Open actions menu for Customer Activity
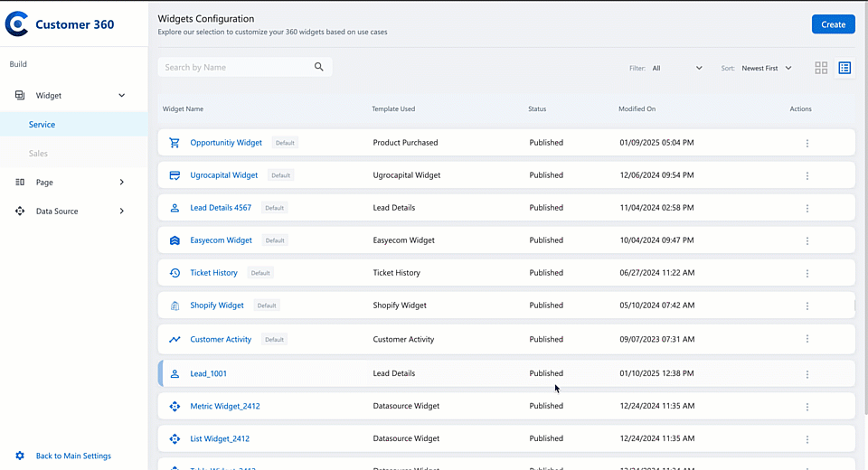The image size is (868, 470). (807, 339)
